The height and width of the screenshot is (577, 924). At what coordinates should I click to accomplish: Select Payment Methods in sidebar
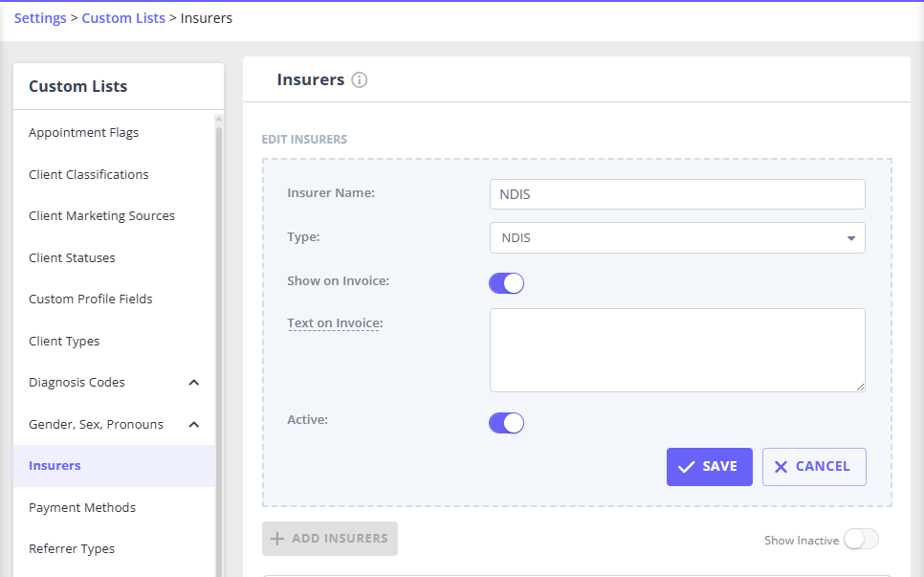[82, 508]
